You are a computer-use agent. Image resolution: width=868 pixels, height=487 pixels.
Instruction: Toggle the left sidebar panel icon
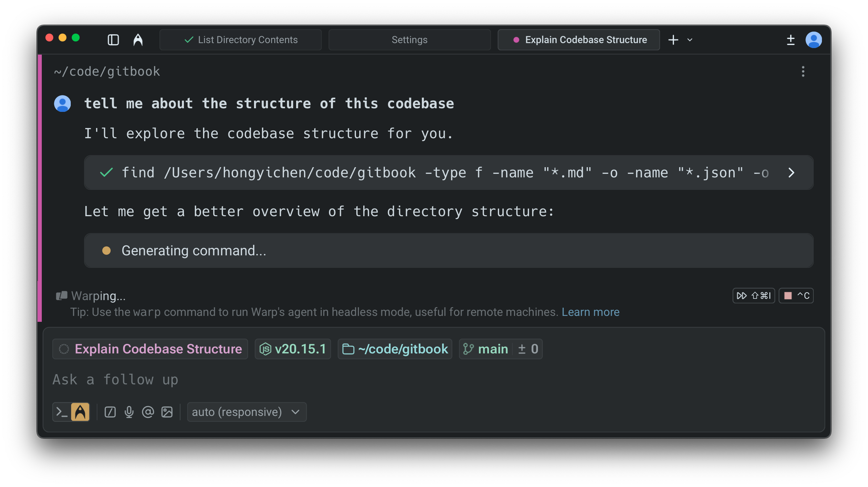point(113,40)
